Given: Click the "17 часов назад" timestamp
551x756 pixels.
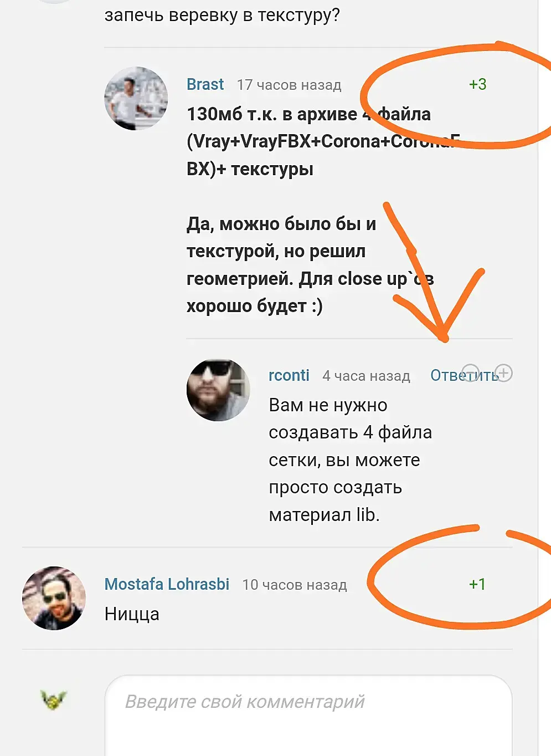Looking at the screenshot, I should click(289, 85).
